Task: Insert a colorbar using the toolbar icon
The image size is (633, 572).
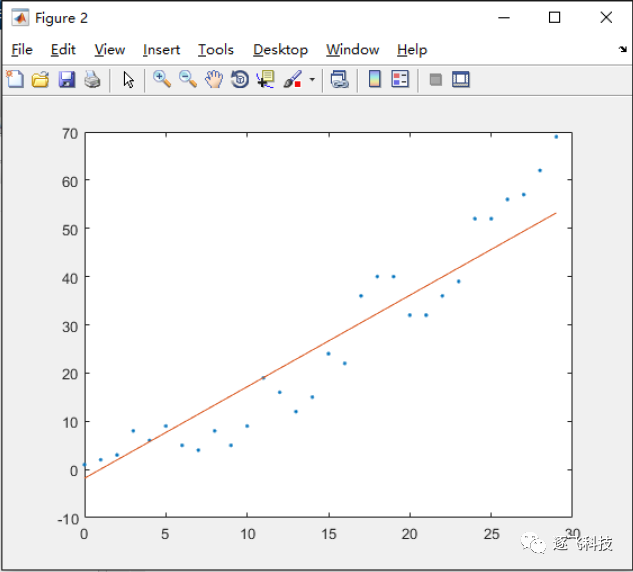Action: click(x=375, y=79)
